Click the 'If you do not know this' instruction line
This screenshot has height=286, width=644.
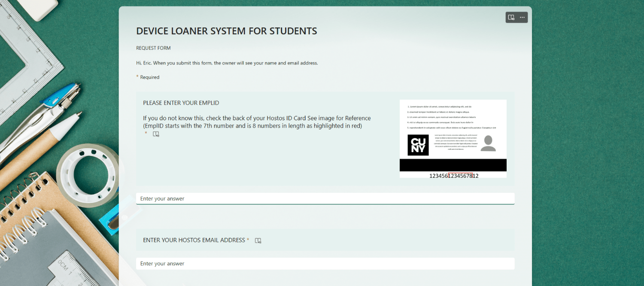click(257, 118)
